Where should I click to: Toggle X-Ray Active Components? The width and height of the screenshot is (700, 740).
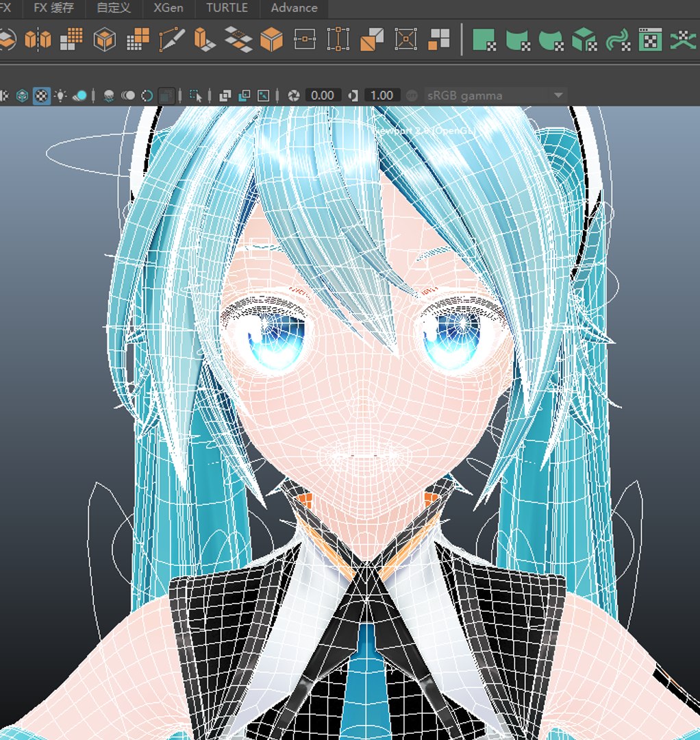[245, 96]
